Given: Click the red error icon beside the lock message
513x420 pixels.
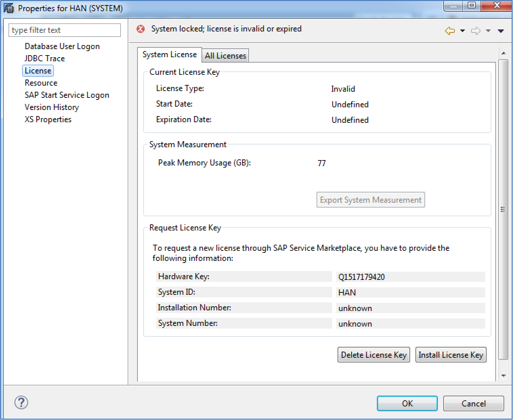Looking at the screenshot, I should 141,29.
